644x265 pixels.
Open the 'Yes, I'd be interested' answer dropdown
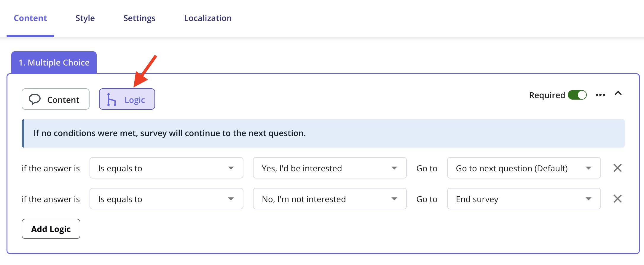click(329, 168)
